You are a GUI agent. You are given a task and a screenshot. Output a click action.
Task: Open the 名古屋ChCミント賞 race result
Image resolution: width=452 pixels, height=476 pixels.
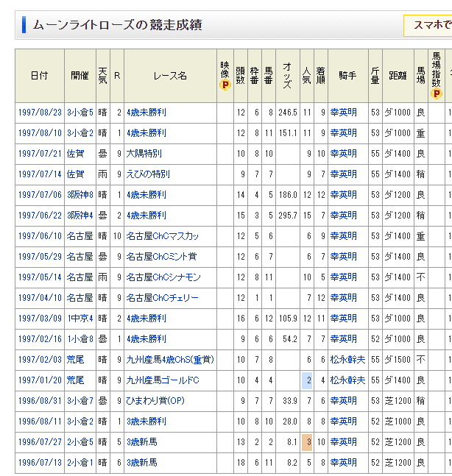coord(160,257)
